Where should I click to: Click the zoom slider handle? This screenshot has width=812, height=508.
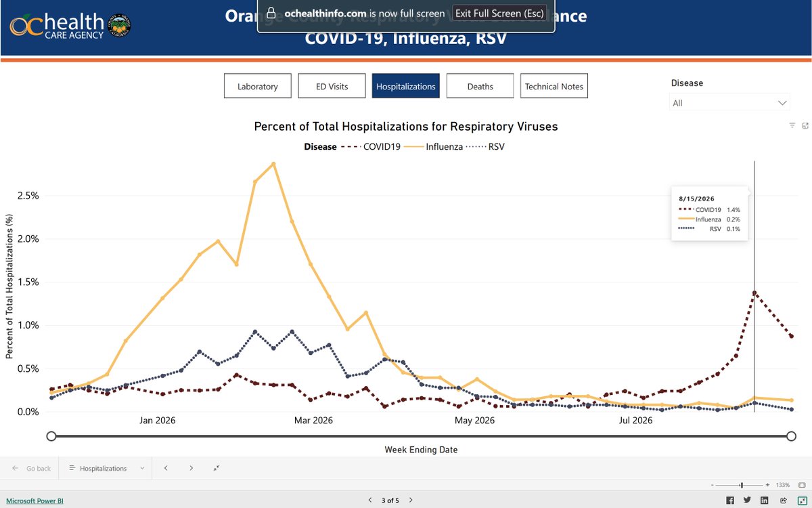pyautogui.click(x=742, y=485)
